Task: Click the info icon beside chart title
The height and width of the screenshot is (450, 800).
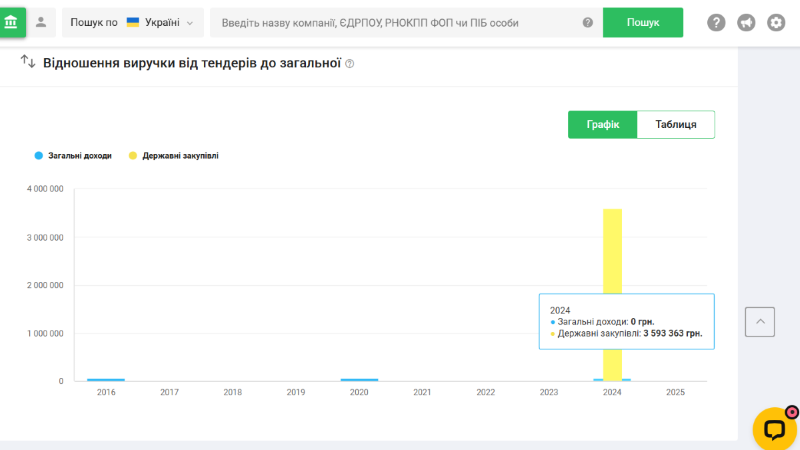Action: point(350,64)
